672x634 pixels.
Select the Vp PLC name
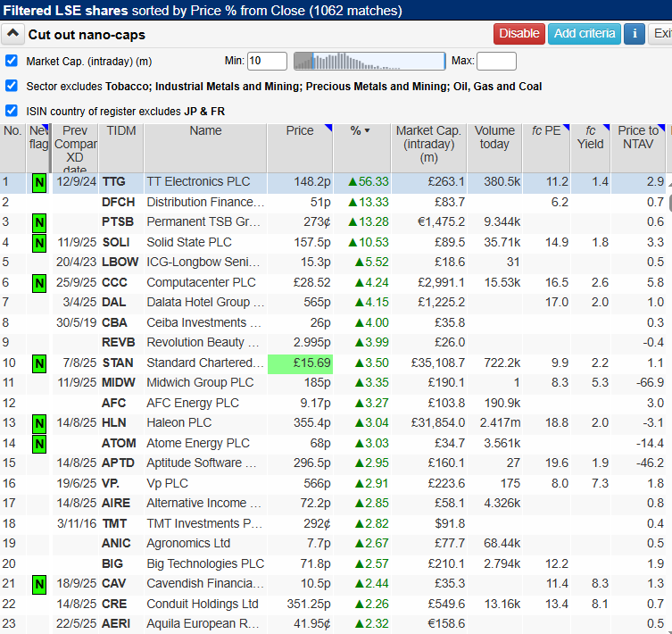[x=167, y=483]
